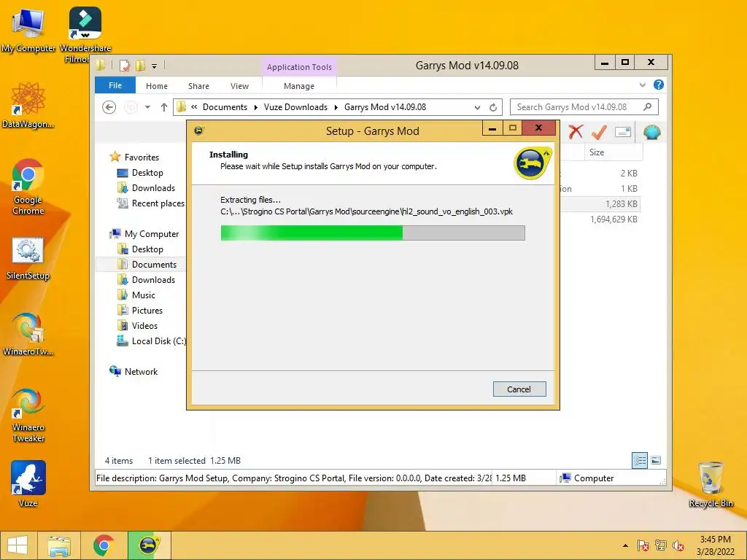The width and height of the screenshot is (747, 560).
Task: Select Downloads under Favorites
Action: point(153,188)
